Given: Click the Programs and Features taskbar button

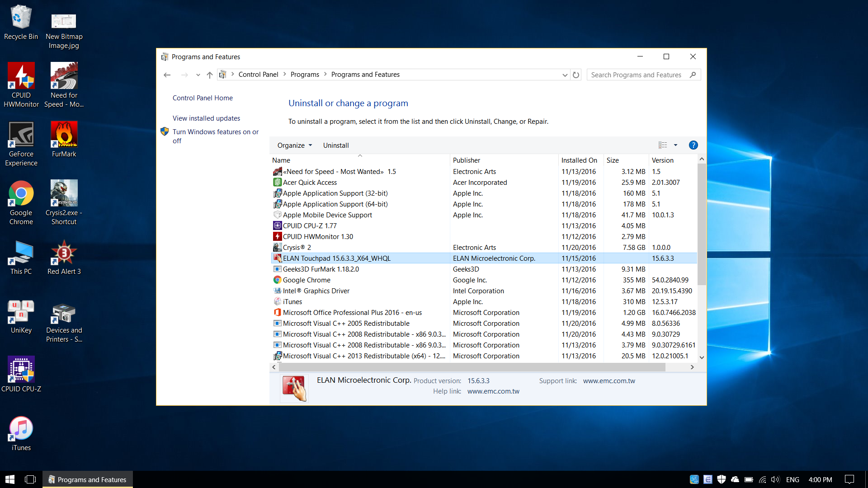Looking at the screenshot, I should pos(88,479).
